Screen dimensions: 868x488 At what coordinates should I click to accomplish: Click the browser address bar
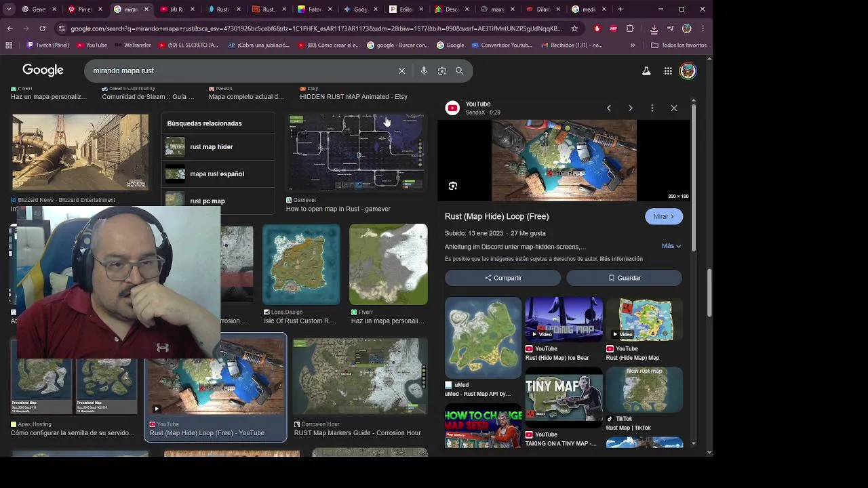pyautogui.click(x=316, y=28)
